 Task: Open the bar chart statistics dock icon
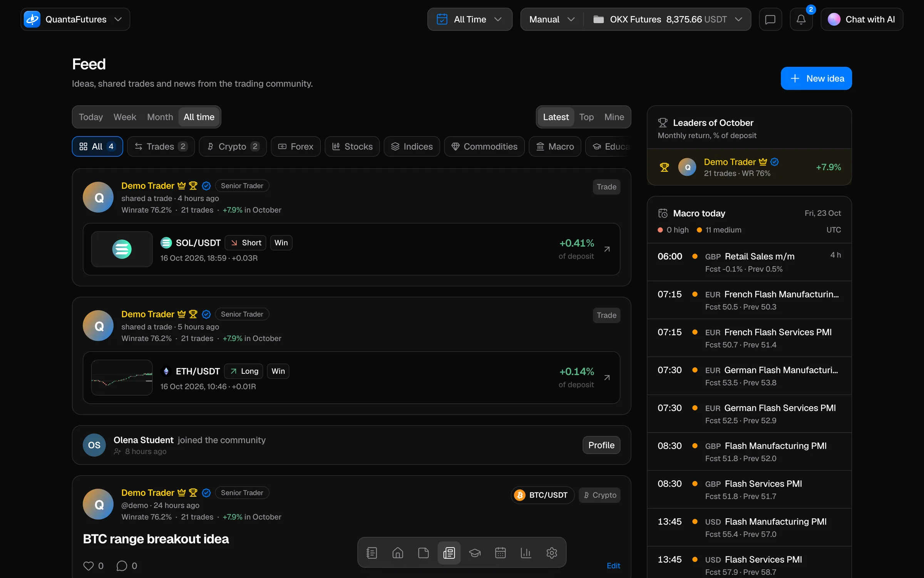point(526,553)
